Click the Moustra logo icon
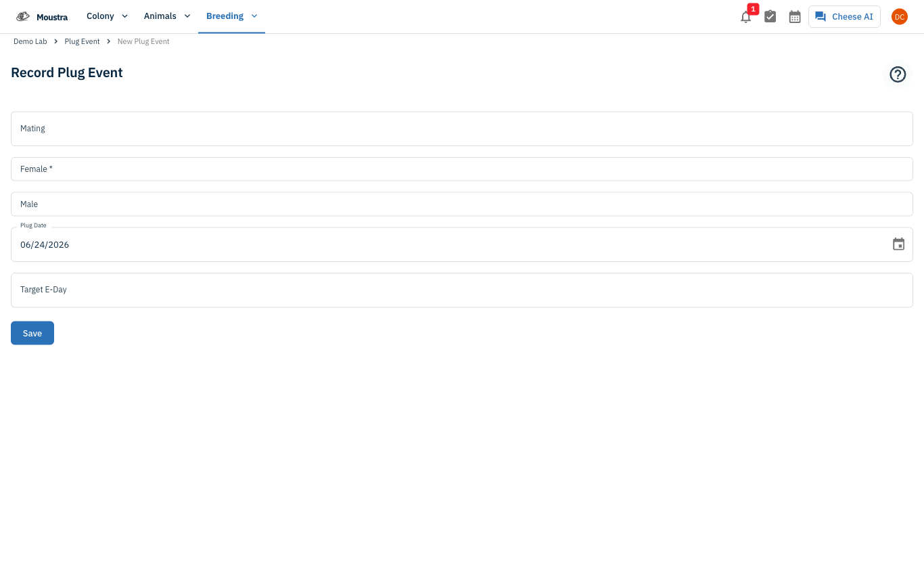The width and height of the screenshot is (924, 578). point(23,16)
